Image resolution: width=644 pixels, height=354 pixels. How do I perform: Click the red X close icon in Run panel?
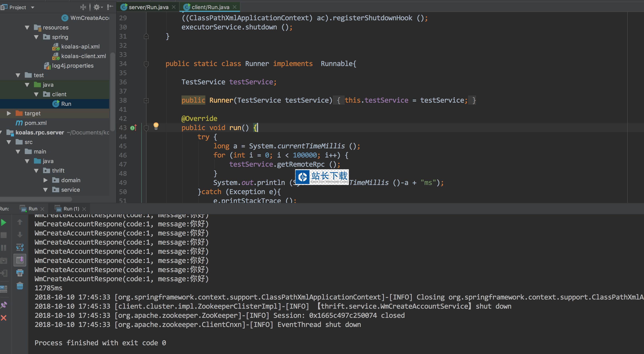click(x=4, y=318)
